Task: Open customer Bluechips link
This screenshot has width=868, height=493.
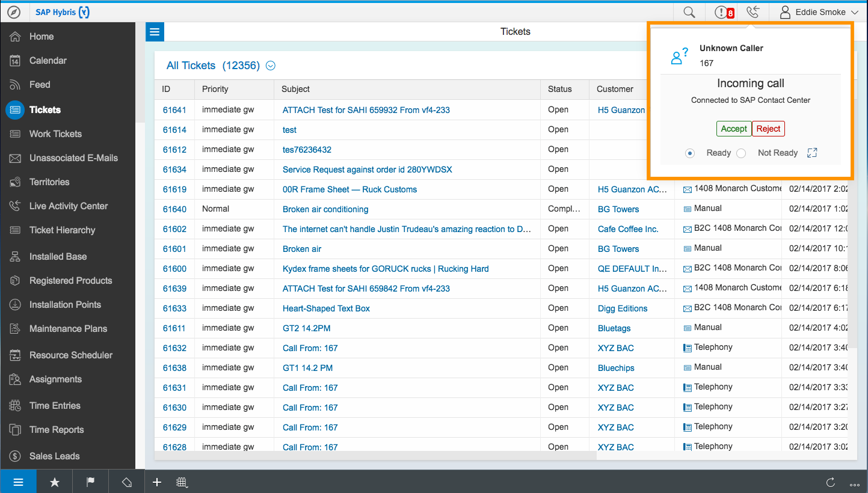Action: [616, 368]
